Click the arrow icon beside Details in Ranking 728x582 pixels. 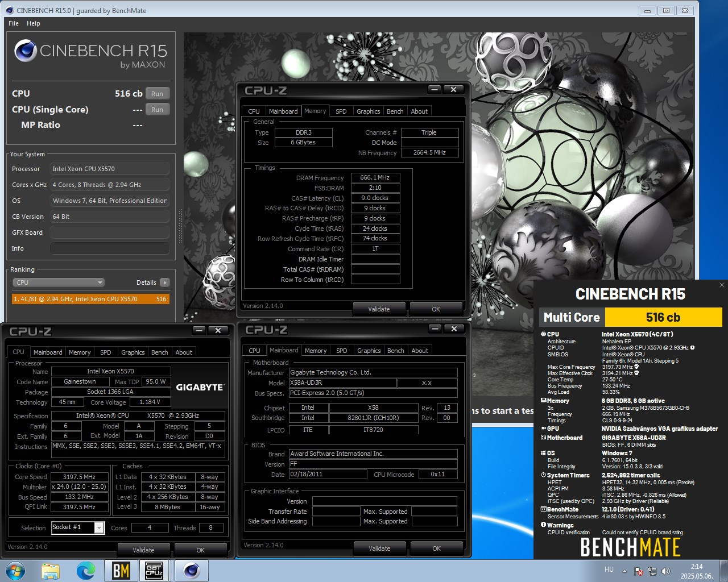coord(165,282)
